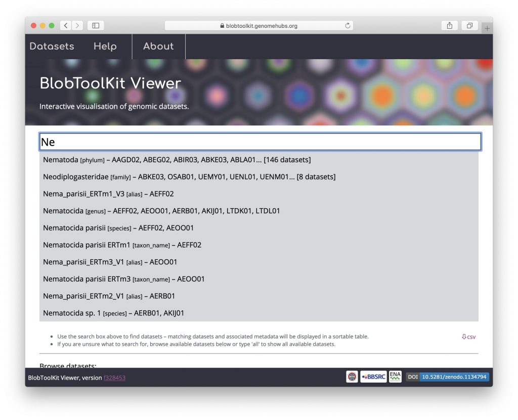Toggle the Safari sidebar icon

[96, 25]
